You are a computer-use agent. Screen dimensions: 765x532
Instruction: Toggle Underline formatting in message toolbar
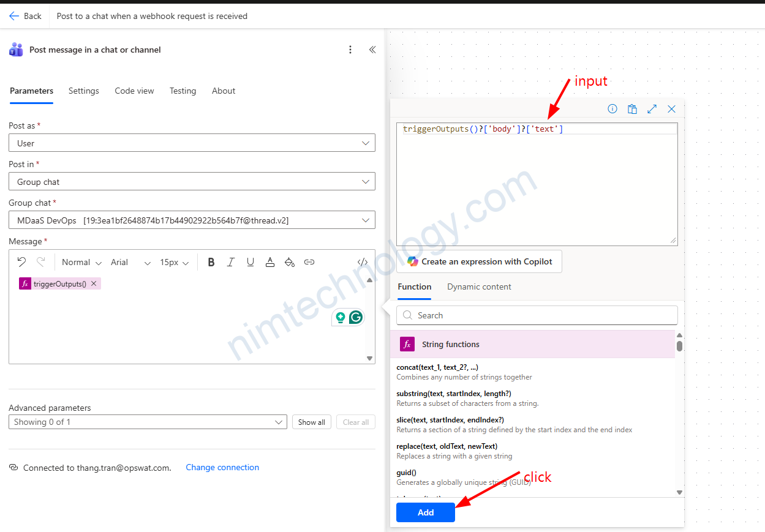pos(251,262)
